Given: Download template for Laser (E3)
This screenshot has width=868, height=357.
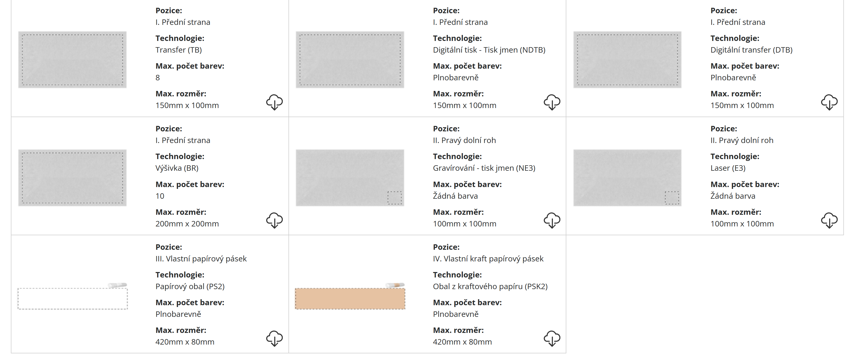Looking at the screenshot, I should tap(829, 220).
